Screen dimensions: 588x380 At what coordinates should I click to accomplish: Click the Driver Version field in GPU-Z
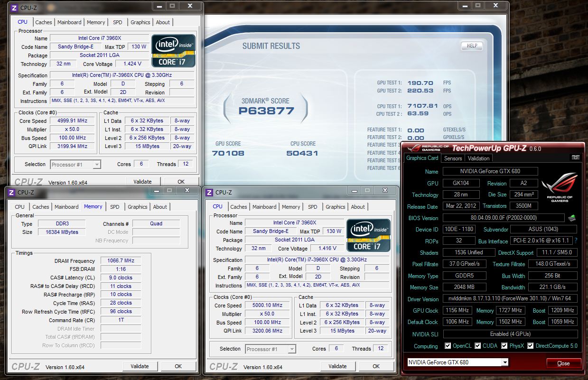510,299
